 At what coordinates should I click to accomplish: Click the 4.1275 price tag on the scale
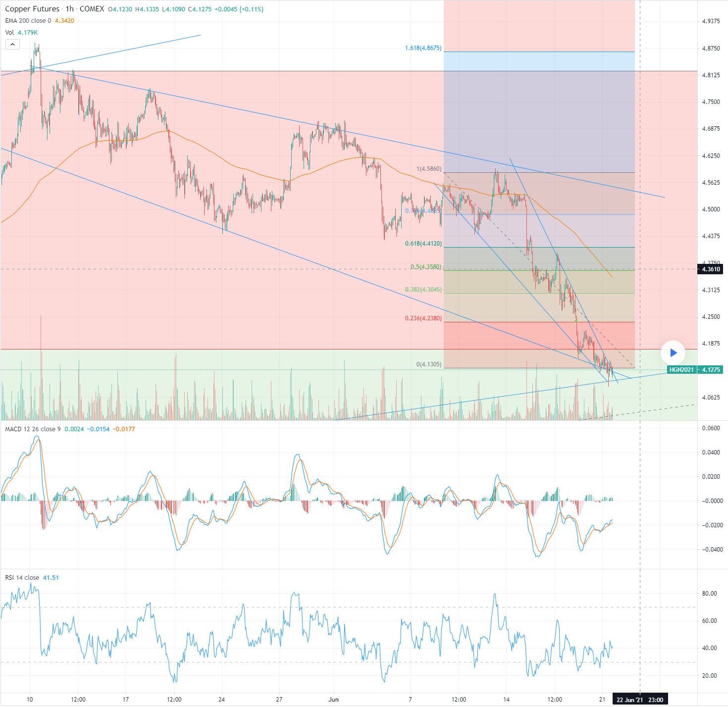coord(711,370)
